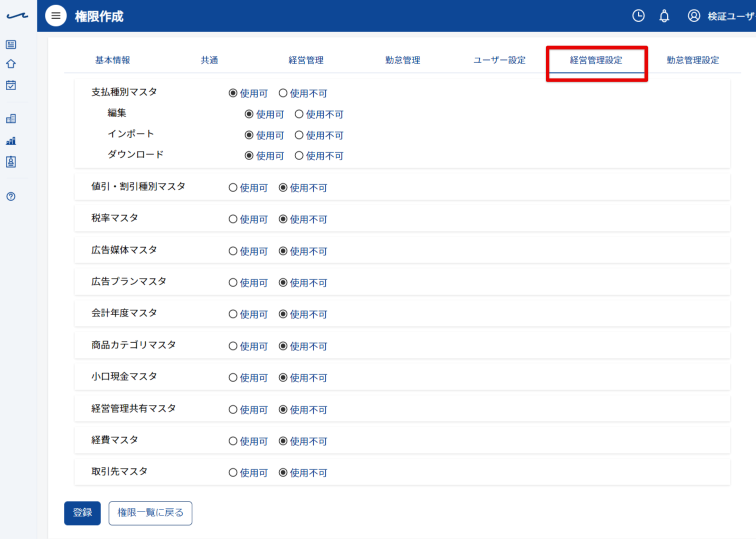Click the 権限一覧に戻る button
Screen dimensions: 756x539
click(x=150, y=513)
